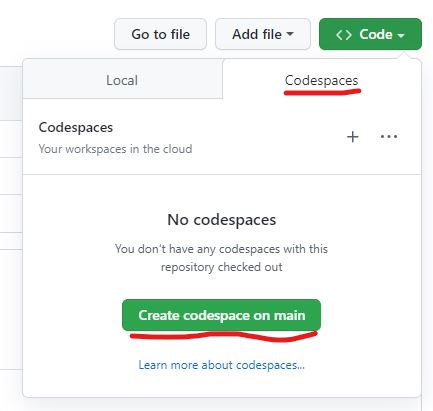
Task: Click the angle-brackets icon on the Code button
Action: tap(344, 35)
